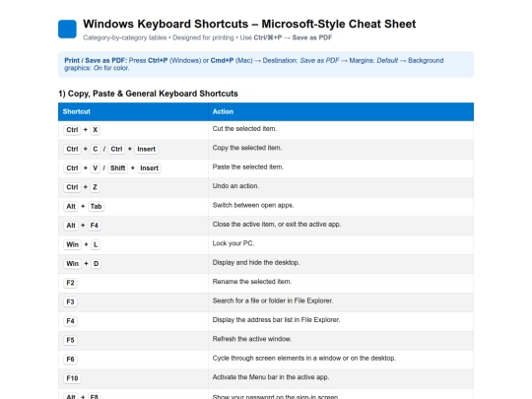Click 'Lock your PC.'
This screenshot has height=399, width=532.
(x=233, y=243)
